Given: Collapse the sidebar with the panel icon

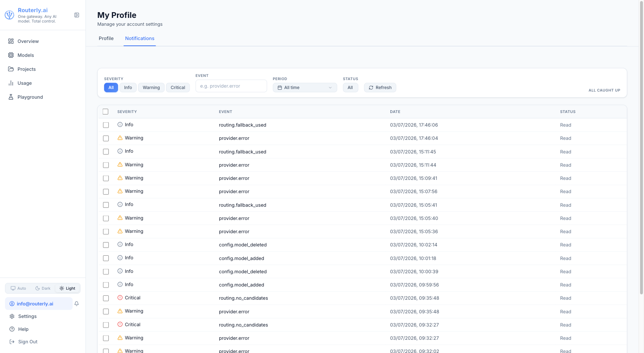Looking at the screenshot, I should [x=77, y=15].
